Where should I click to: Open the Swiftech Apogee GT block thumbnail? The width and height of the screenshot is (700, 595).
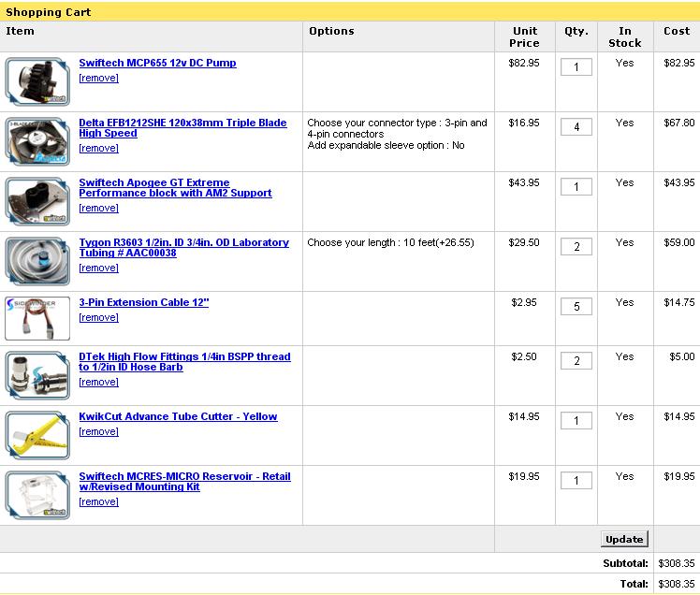click(x=37, y=201)
